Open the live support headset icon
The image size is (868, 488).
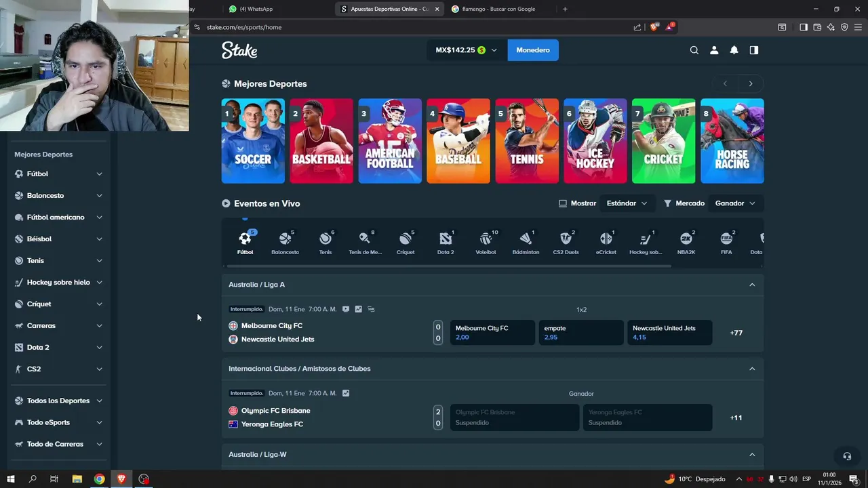click(846, 456)
